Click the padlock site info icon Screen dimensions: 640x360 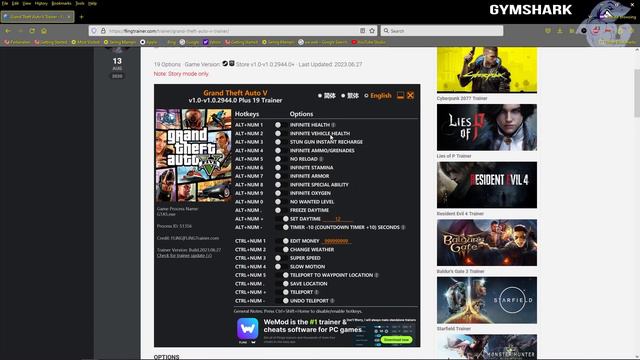coord(103,31)
